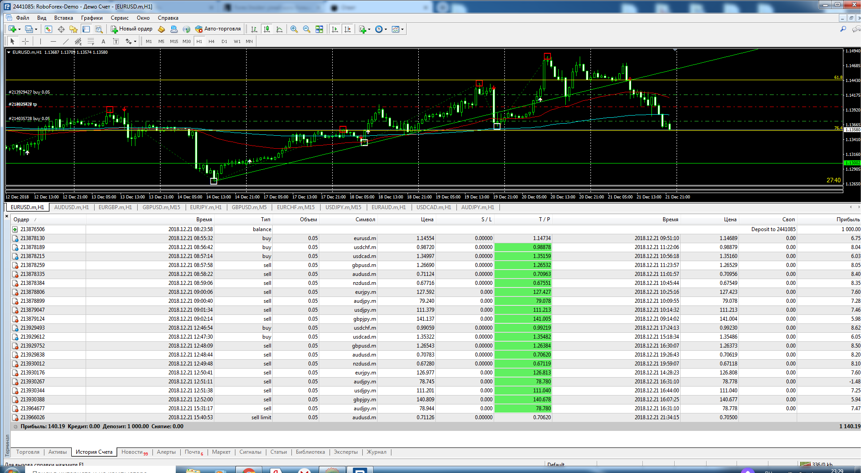Switch to the GBPUSD.m,M15 chart tab
The width and height of the screenshot is (868, 473).
(x=161, y=207)
